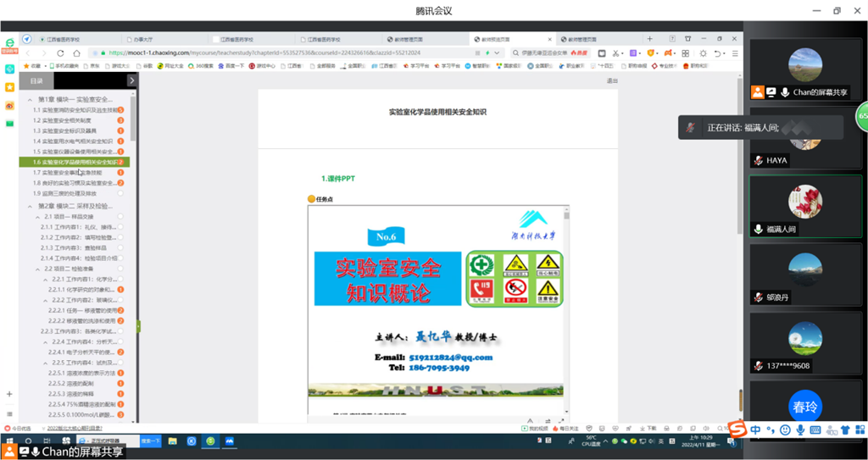The image size is (868, 460).
Task: Click the Sogou microphone voice input icon
Action: 800,430
